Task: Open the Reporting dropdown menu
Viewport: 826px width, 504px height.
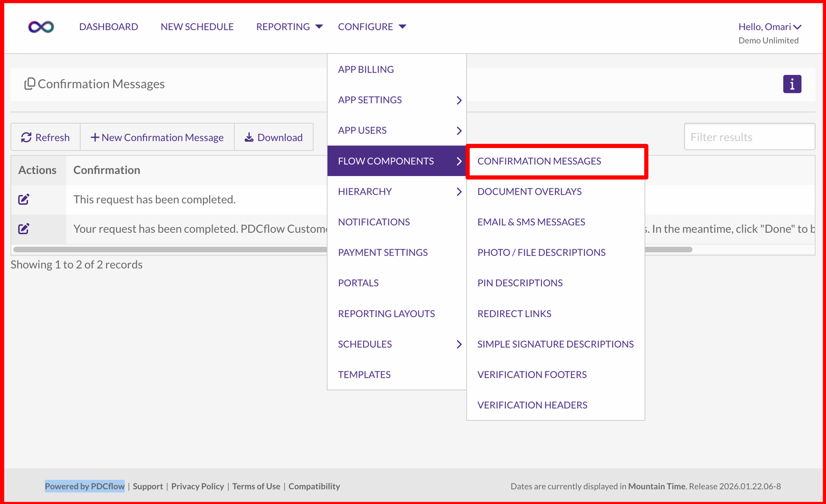Action: pyautogui.click(x=289, y=27)
